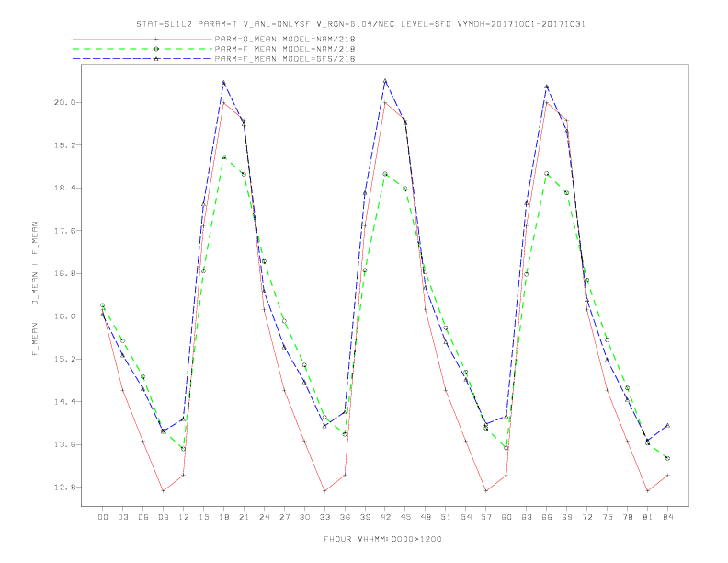Image resolution: width=728 pixels, height=563 pixels.
Task: Click x-axis tick label 69
Action: [567, 517]
